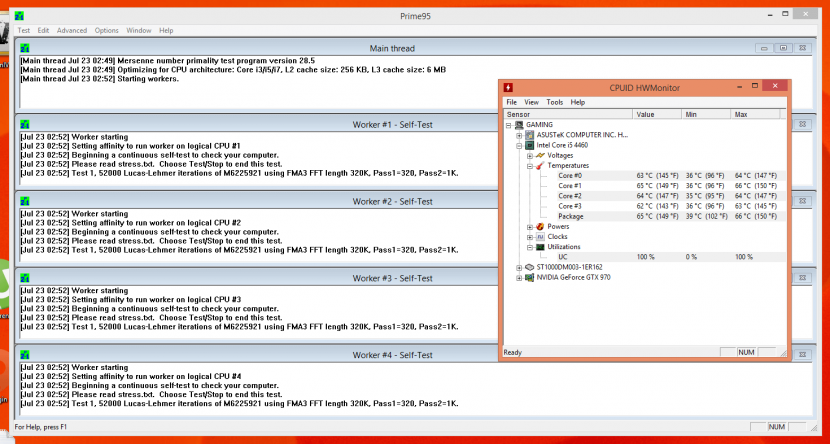This screenshot has width=830, height=444.
Task: Click the Package value 65 °C (149 °F)
Action: click(x=657, y=216)
